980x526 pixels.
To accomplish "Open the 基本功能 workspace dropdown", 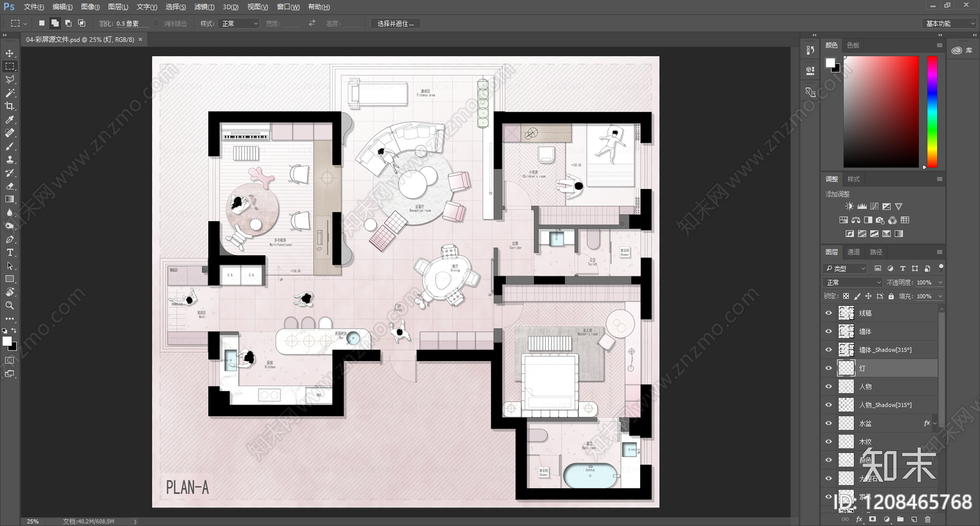I will [949, 23].
